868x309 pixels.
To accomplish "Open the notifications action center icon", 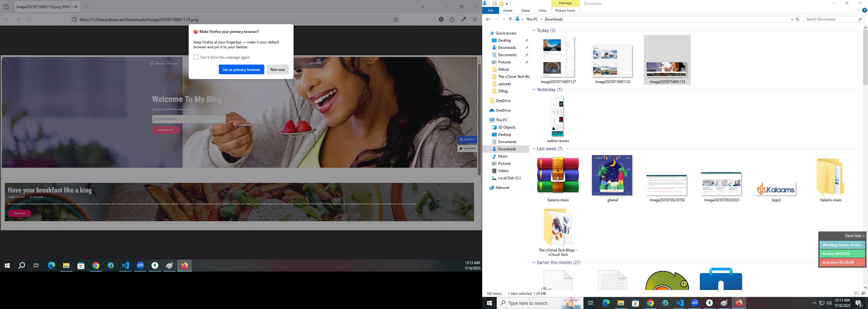I will click(x=859, y=303).
